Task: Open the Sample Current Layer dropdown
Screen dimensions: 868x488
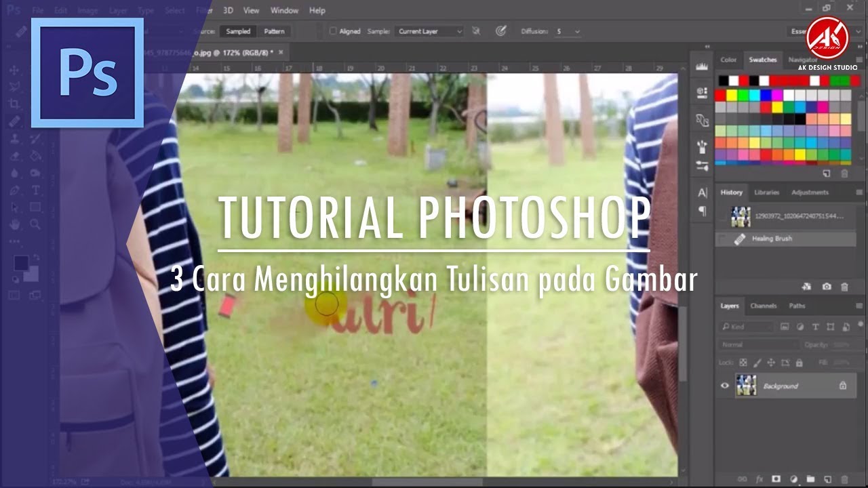Action: [430, 31]
